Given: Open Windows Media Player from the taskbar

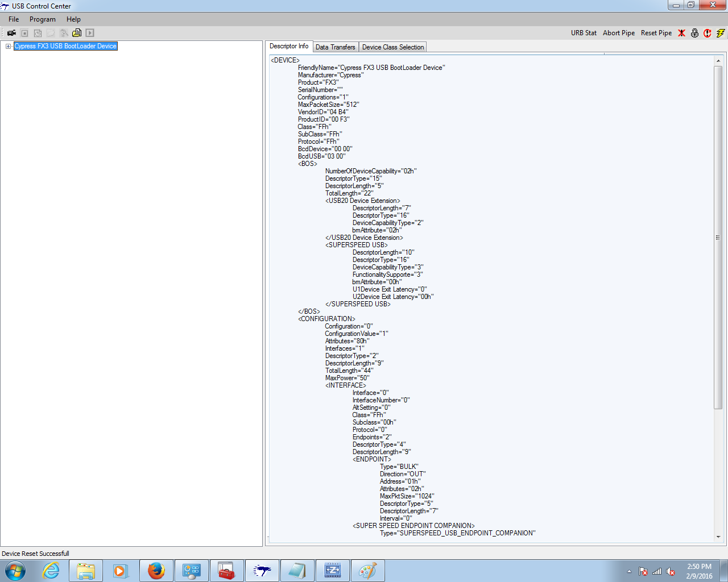Looking at the screenshot, I should point(121,571).
